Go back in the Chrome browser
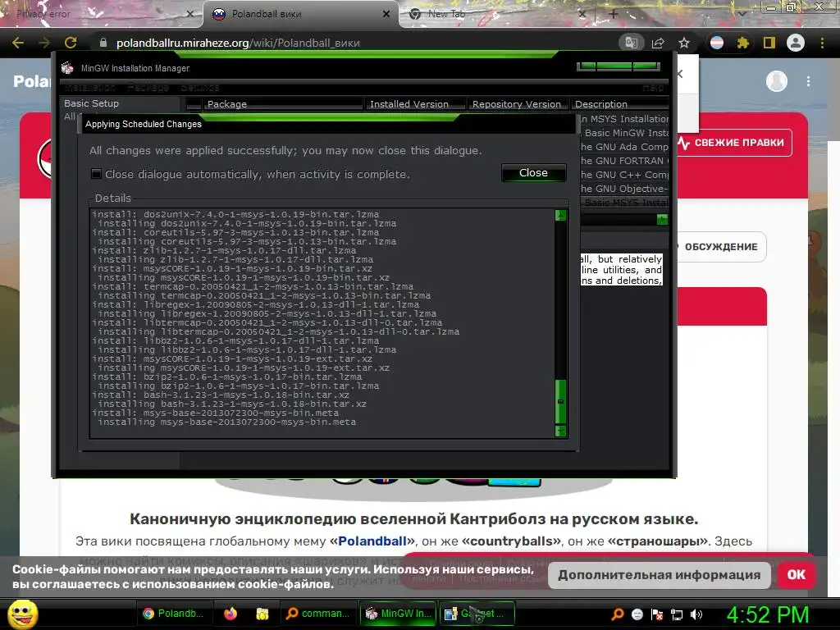The height and width of the screenshot is (630, 840). click(x=18, y=43)
